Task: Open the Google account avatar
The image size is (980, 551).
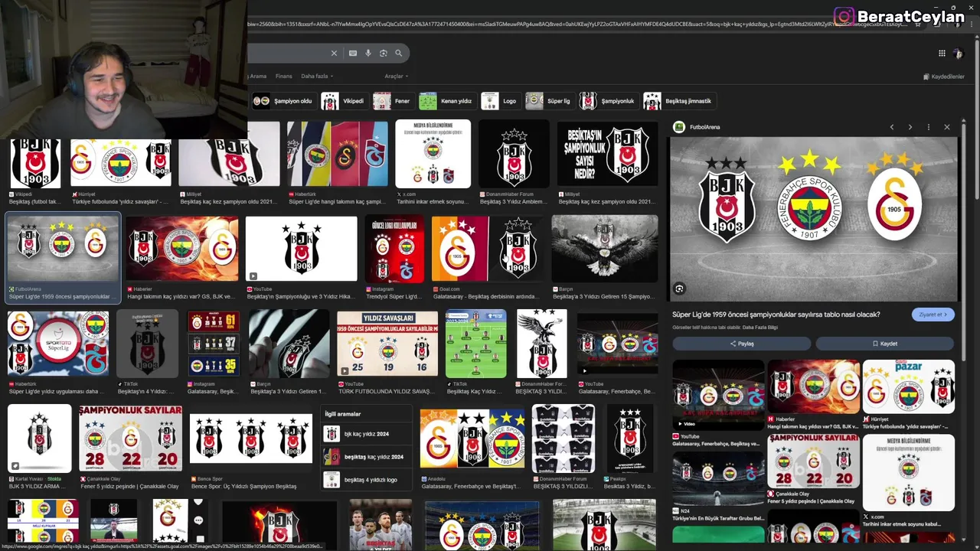Action: (958, 54)
